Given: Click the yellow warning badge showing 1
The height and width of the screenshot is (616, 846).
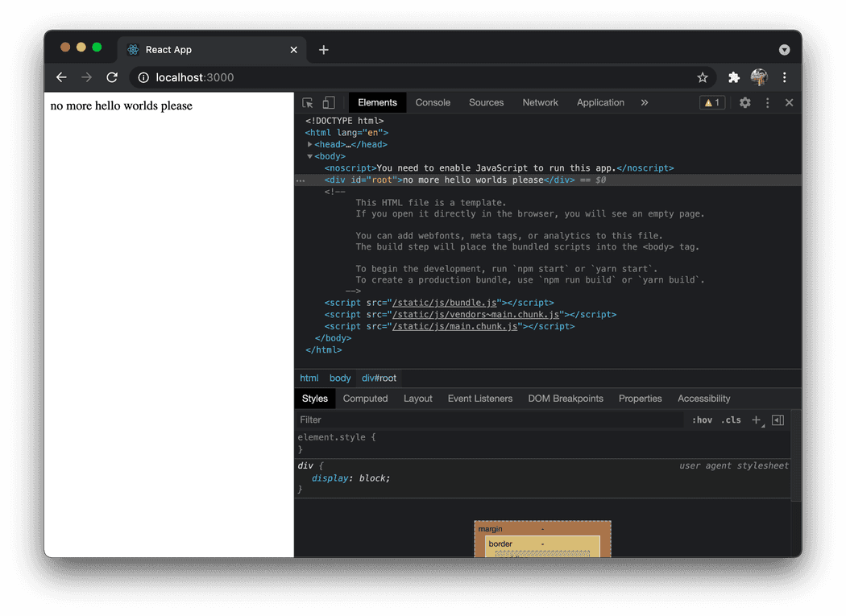Looking at the screenshot, I should (x=712, y=102).
